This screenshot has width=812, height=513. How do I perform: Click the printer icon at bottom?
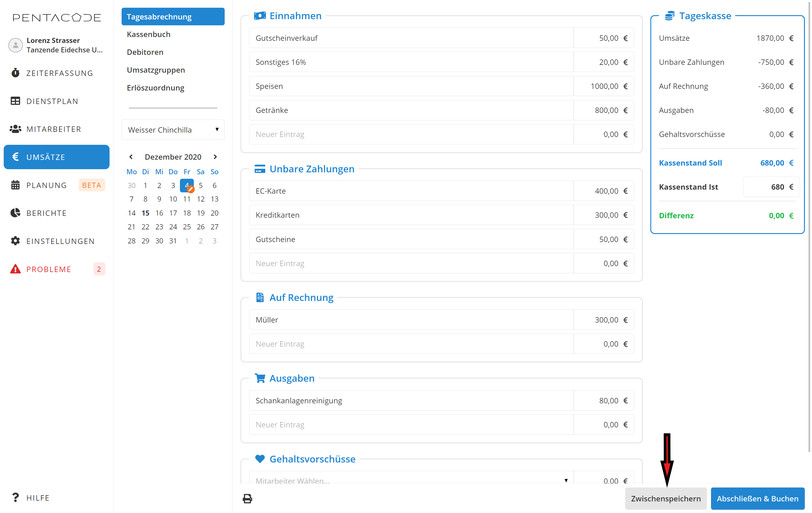247,498
